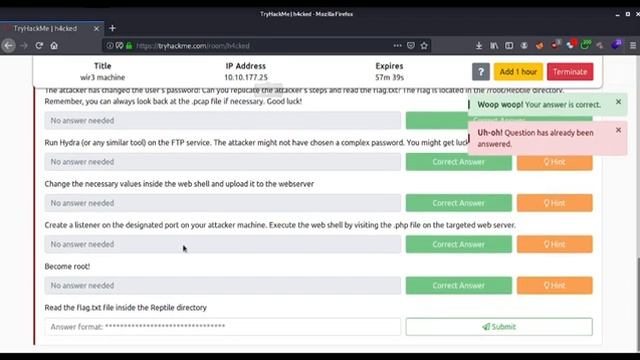This screenshot has height=360, width=640.
Task: Click the forward navigation arrow
Action: [x=24, y=46]
